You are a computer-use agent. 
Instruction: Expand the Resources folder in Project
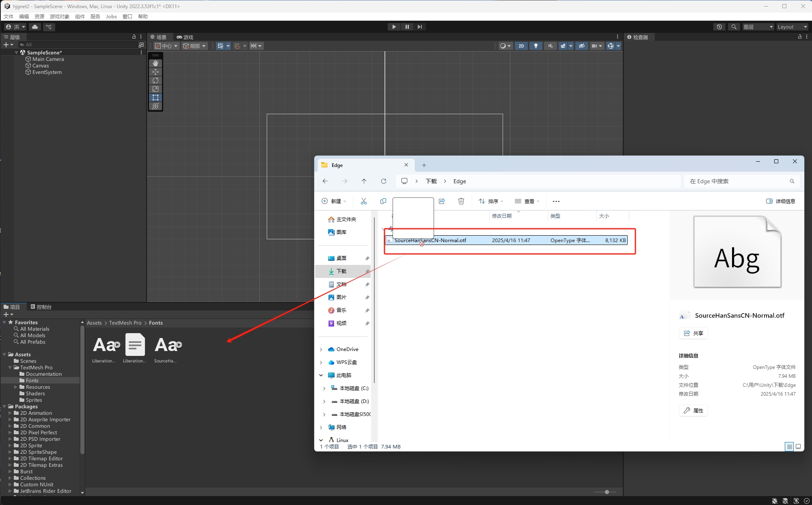[16, 387]
